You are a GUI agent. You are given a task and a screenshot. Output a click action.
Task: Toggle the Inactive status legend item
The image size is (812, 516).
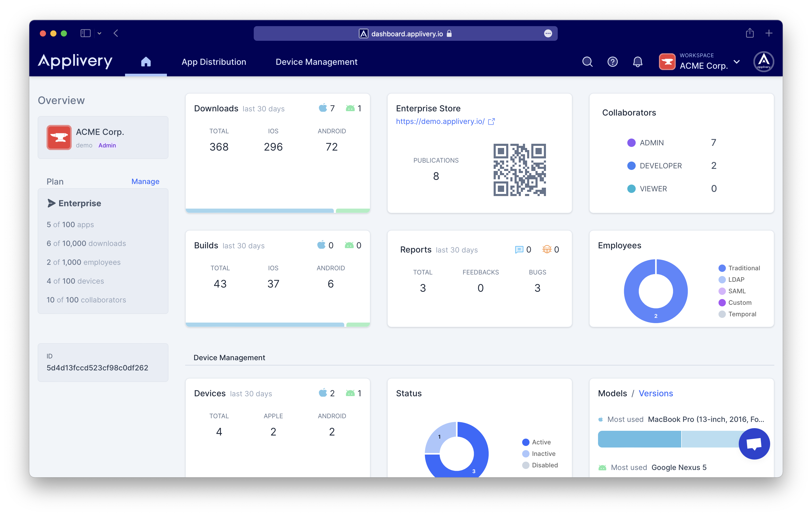(x=539, y=453)
